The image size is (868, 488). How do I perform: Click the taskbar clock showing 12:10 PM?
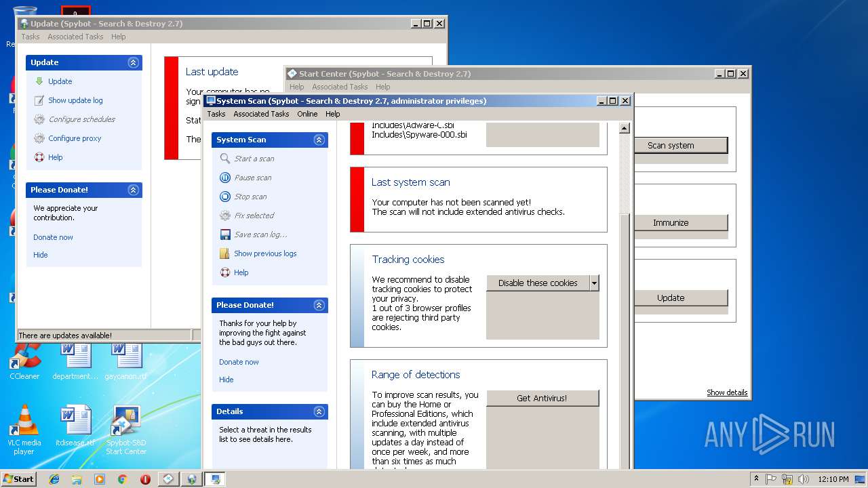pos(833,479)
